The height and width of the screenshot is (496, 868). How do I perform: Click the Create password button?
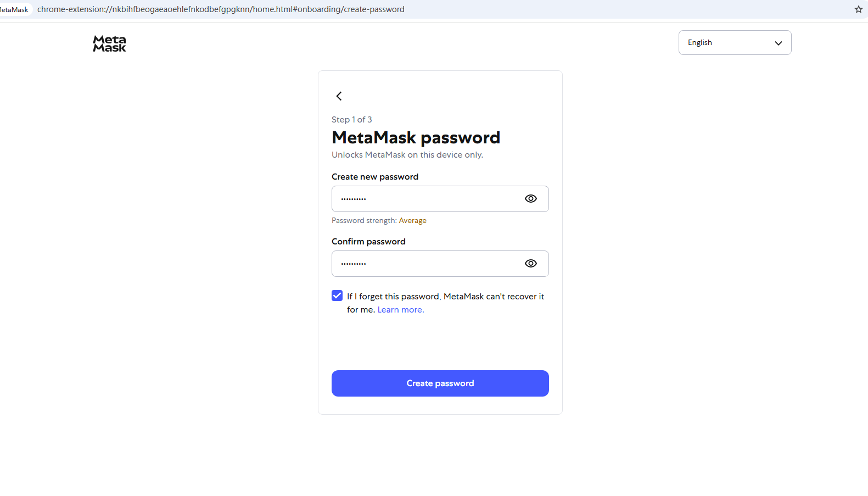(440, 383)
